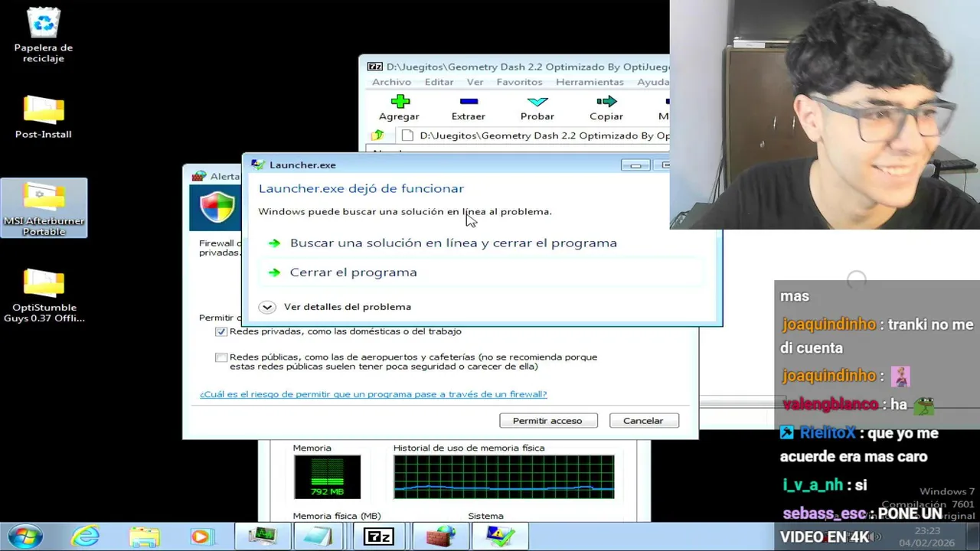Click "Memoria física (MB)" label in Task Manager
This screenshot has height=551, width=980.
pyautogui.click(x=337, y=516)
